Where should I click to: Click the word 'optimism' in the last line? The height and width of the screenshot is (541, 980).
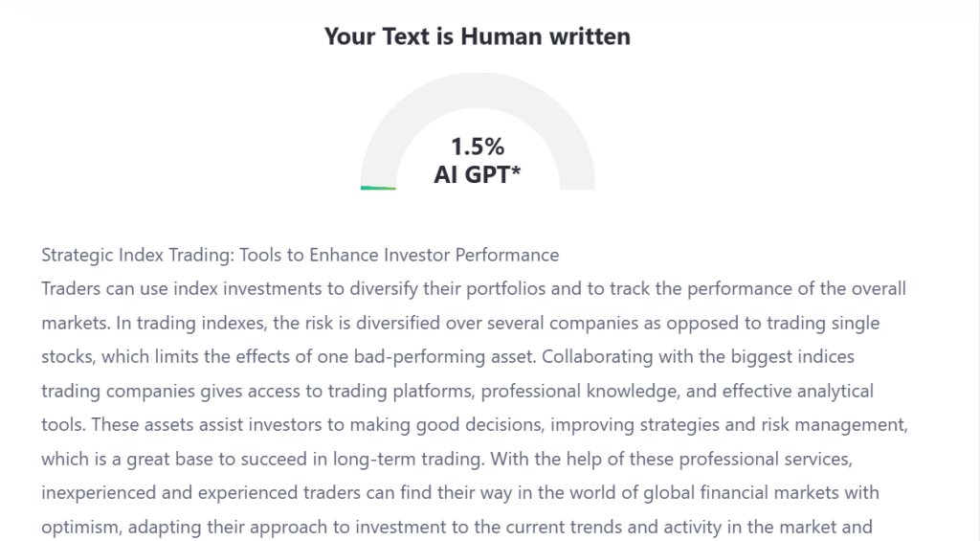[81, 527]
